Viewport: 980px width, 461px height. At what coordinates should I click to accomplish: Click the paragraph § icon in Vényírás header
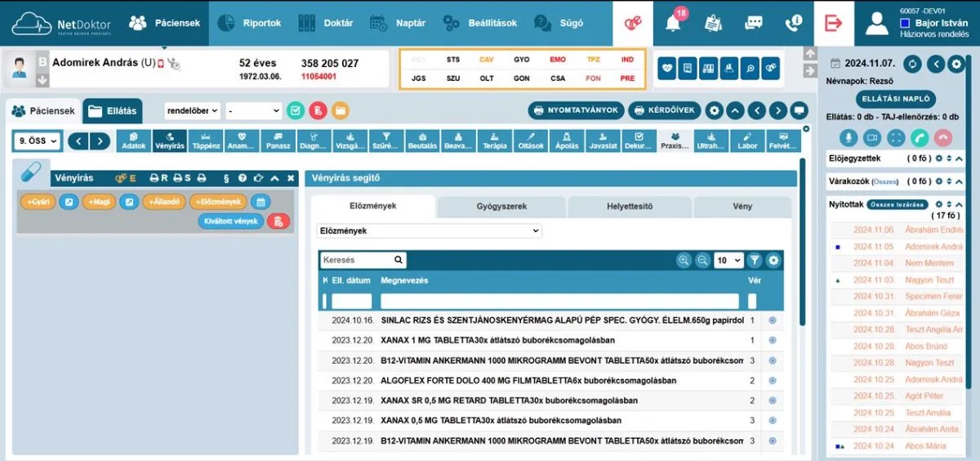click(226, 177)
